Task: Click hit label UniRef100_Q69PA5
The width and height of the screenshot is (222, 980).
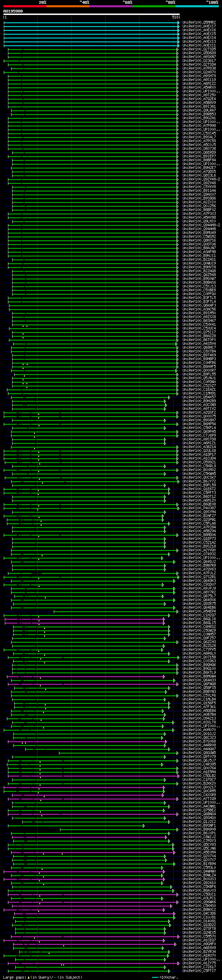Action: tap(199, 431)
